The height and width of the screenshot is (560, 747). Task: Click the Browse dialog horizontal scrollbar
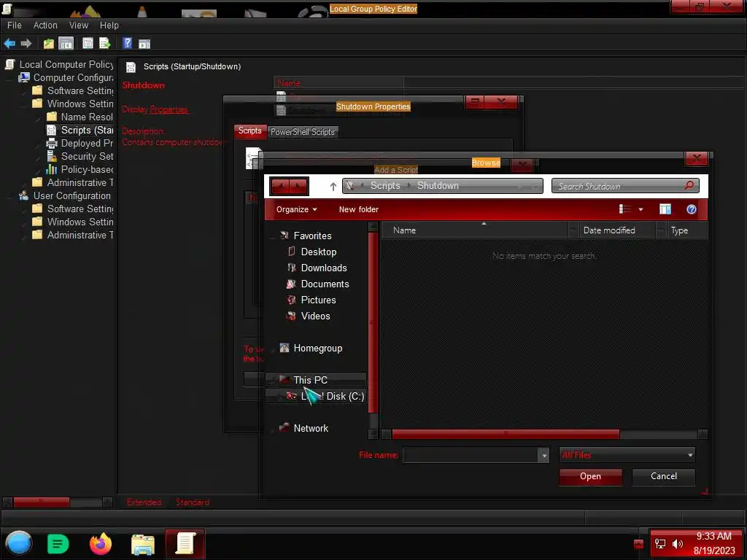(x=506, y=434)
